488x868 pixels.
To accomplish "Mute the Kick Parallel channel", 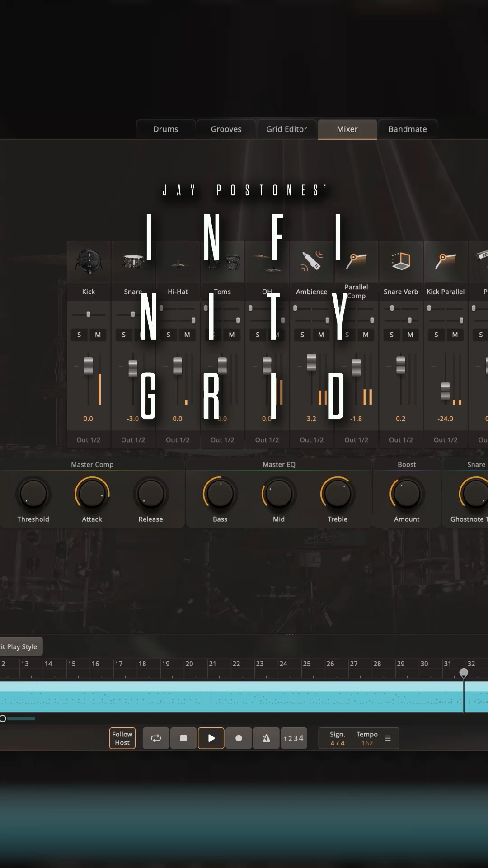I will point(455,335).
